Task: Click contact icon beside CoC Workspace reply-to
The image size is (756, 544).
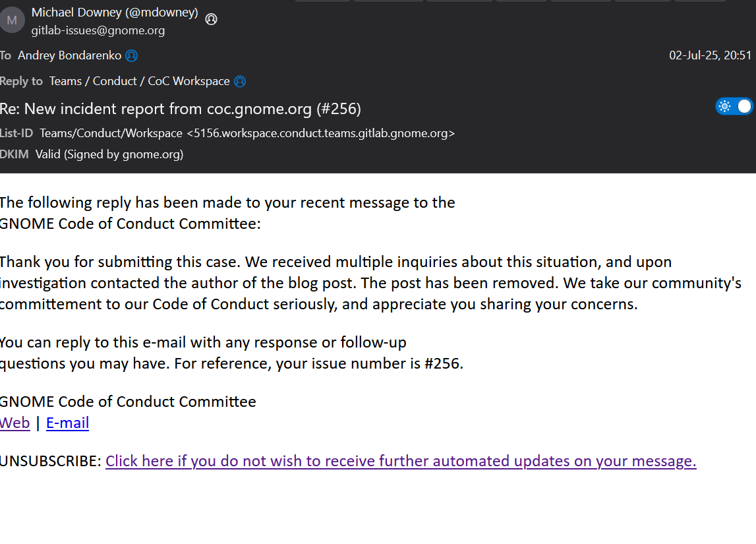Action: coord(240,82)
